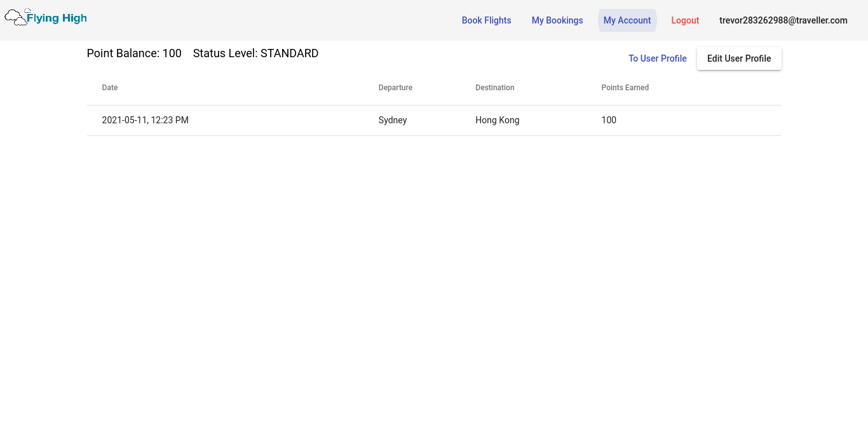Click the Flying High cloud logo

(x=46, y=17)
